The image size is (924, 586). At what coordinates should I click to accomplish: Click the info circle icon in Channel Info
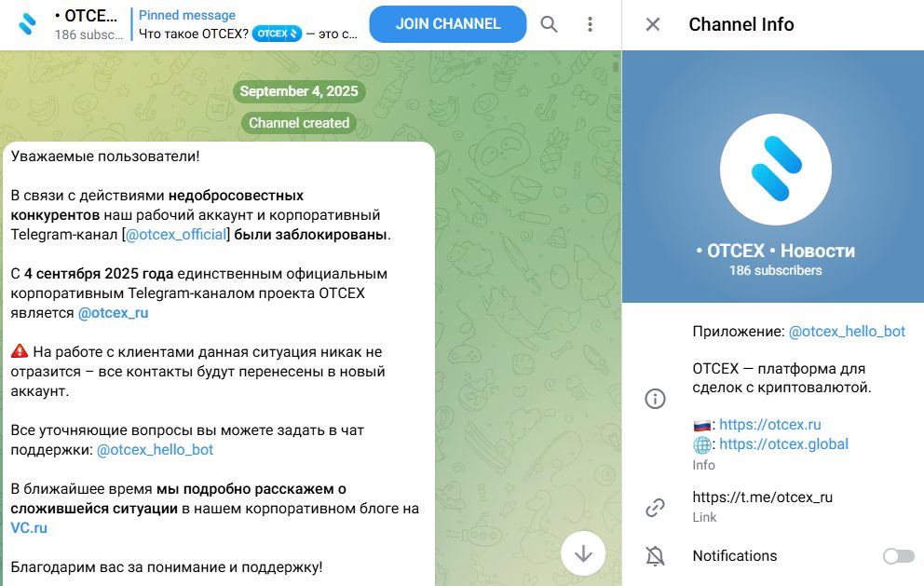(655, 399)
